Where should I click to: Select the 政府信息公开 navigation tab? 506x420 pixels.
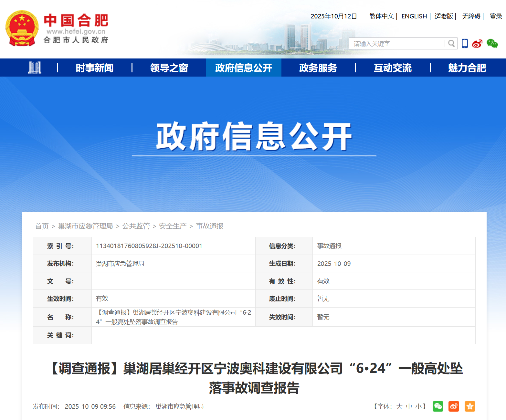point(244,68)
